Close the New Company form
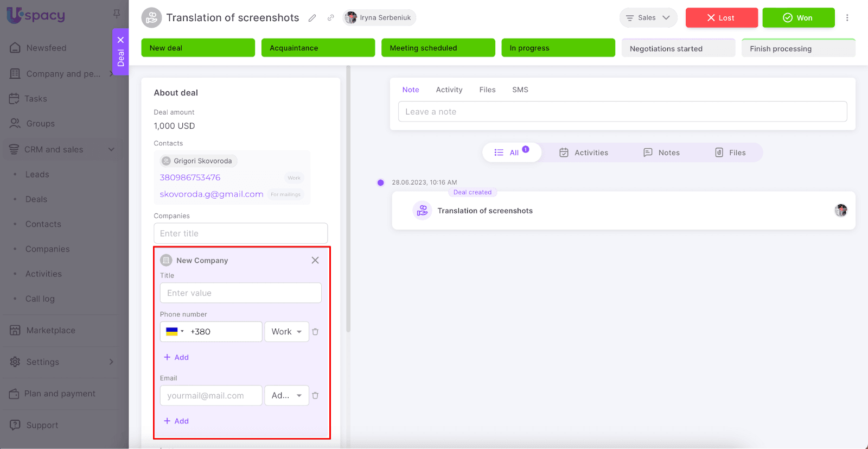This screenshot has height=449, width=868. pos(315,261)
